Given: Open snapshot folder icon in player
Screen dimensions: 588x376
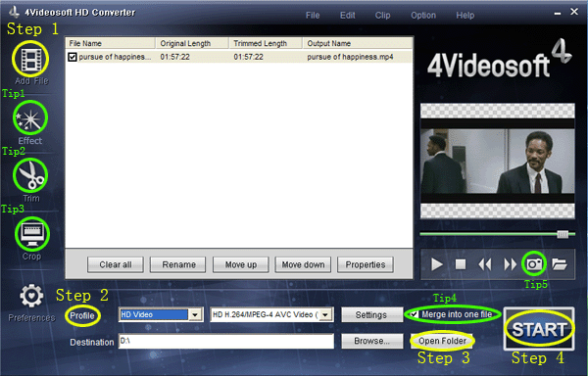Looking at the screenshot, I should (560, 264).
